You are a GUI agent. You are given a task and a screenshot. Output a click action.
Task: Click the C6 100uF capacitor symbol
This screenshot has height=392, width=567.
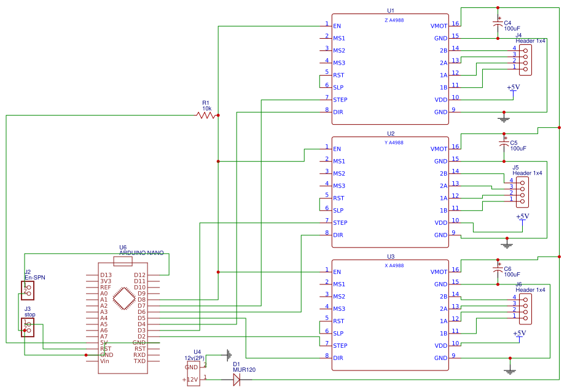(498, 269)
